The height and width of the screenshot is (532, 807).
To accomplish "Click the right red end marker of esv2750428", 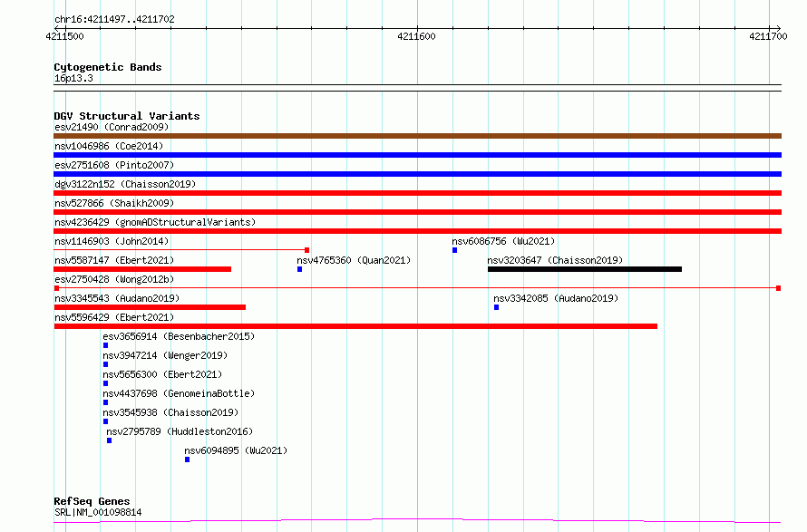I will (x=779, y=288).
